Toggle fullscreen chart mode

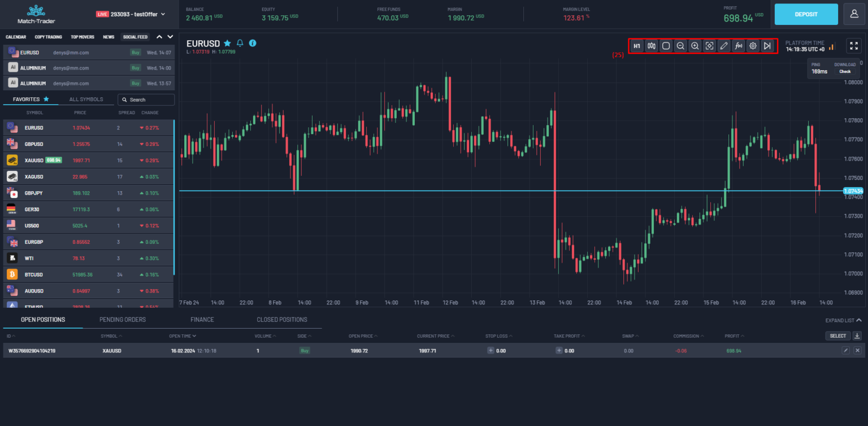854,46
